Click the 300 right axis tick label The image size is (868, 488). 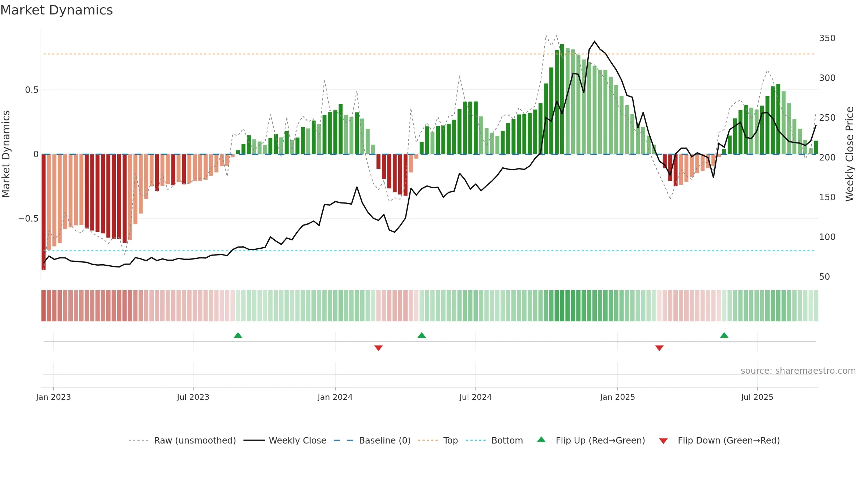(x=827, y=78)
